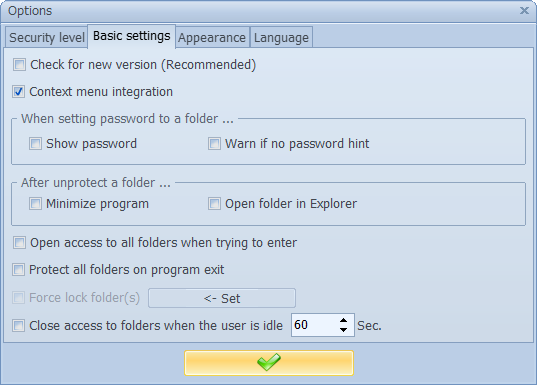Enable Open folder in Explorer option
Viewport: 537px width, 385px height.
click(x=214, y=203)
